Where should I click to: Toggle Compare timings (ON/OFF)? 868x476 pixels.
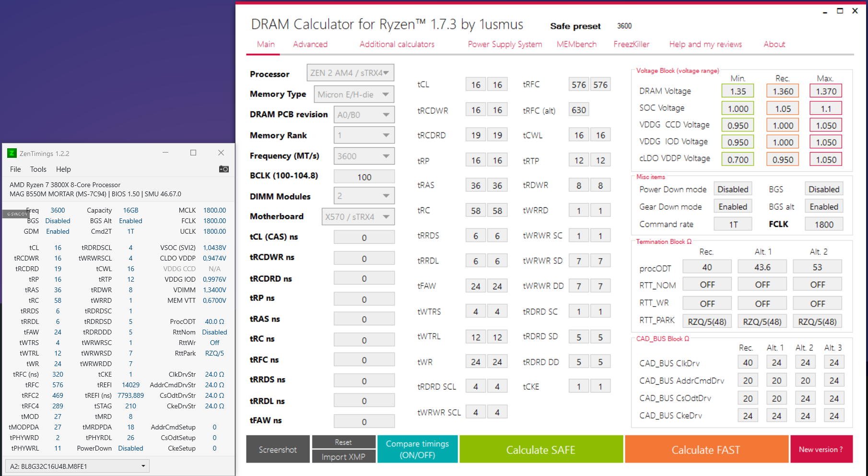click(x=417, y=449)
